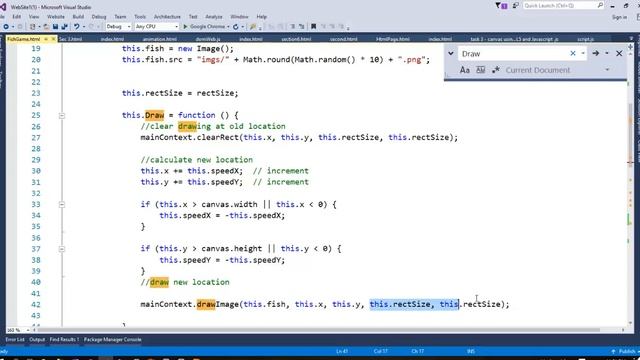The image size is (640, 360).
Task: Open the Edit menu
Action: (x=17, y=17)
